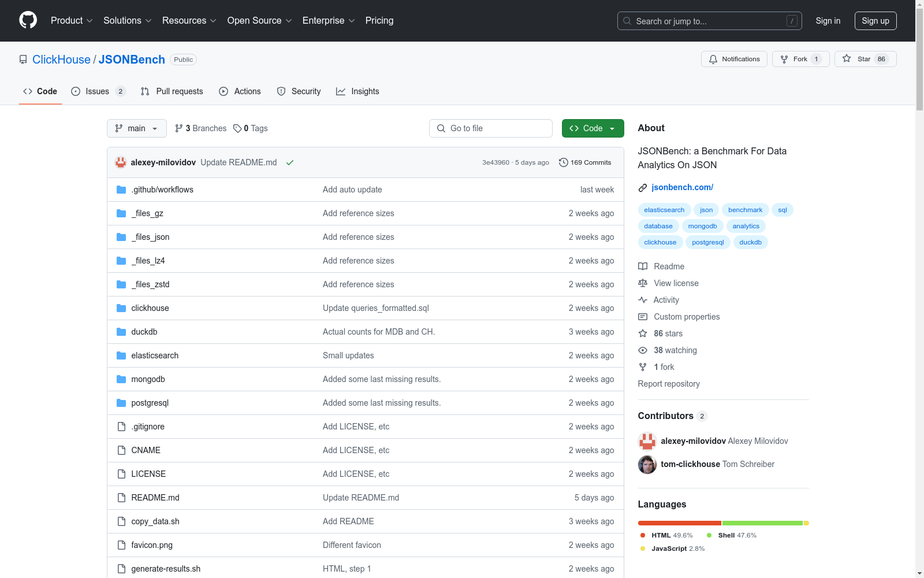Click the book icon next to Readme
Screen dimensions: 924x578
coord(643,266)
